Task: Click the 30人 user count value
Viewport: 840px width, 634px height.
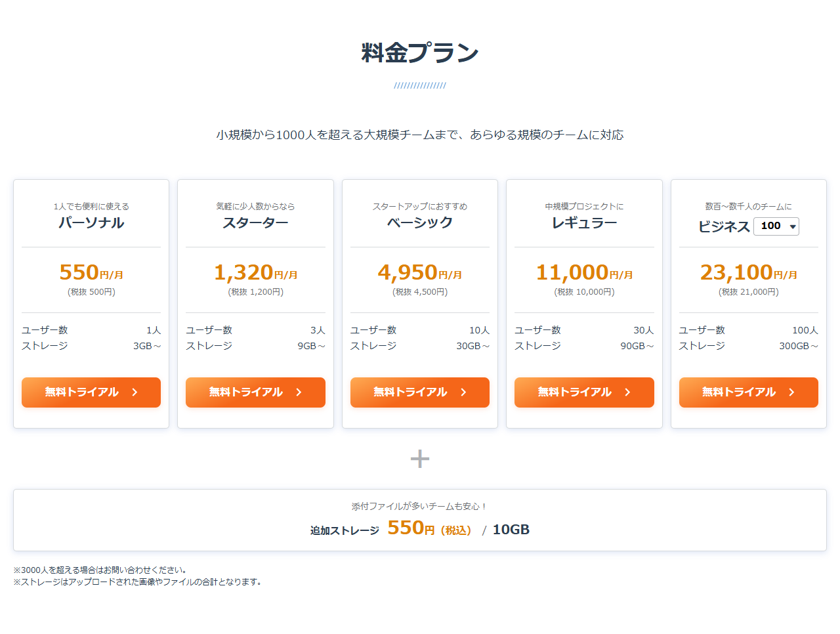Action: coord(644,330)
